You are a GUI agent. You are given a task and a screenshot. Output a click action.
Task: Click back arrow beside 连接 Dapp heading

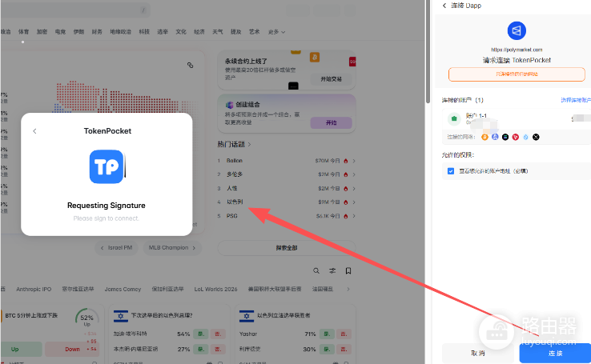(444, 6)
